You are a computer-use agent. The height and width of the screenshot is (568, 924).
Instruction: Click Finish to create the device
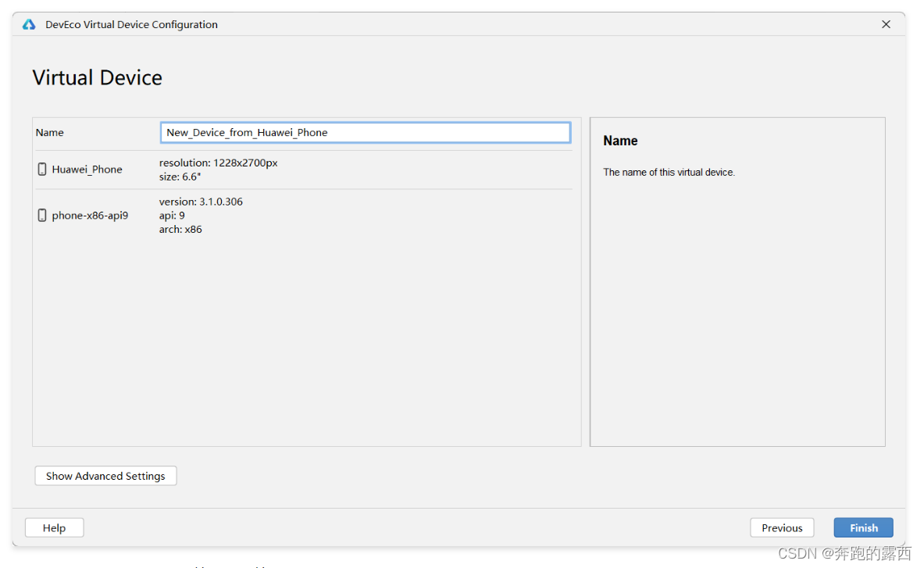pos(863,527)
